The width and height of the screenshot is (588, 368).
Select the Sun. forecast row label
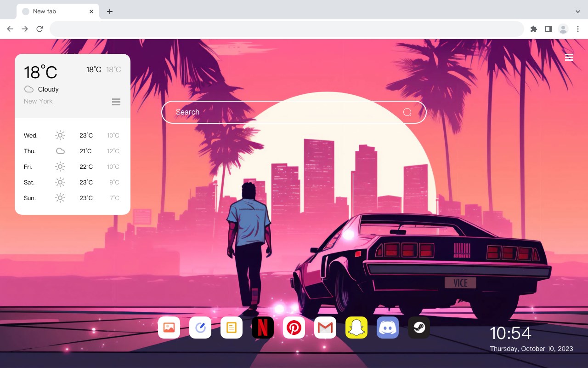click(x=30, y=198)
